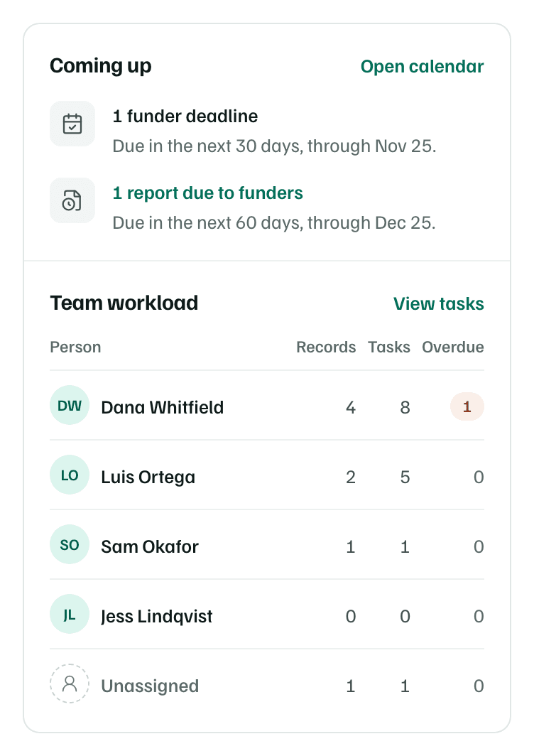Click the Unassigned tasks count 1
This screenshot has height=756, width=534.
pyautogui.click(x=405, y=686)
